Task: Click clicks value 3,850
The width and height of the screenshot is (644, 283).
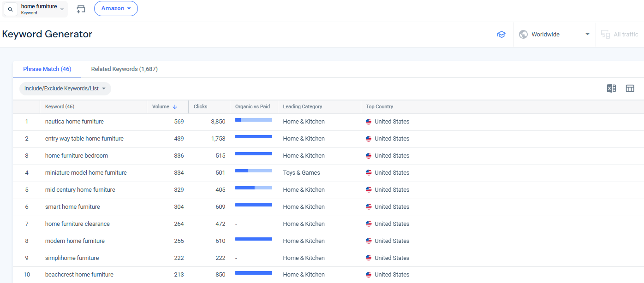Action: pyautogui.click(x=218, y=122)
